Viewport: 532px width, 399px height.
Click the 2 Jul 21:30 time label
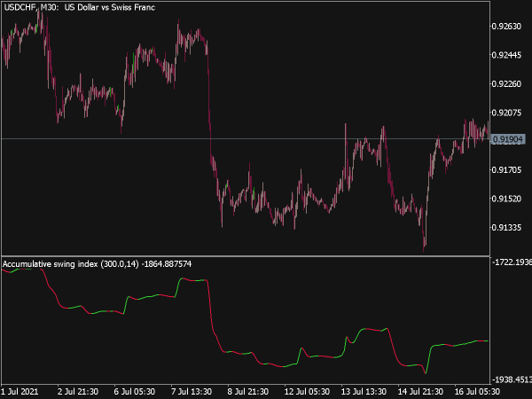(x=78, y=392)
